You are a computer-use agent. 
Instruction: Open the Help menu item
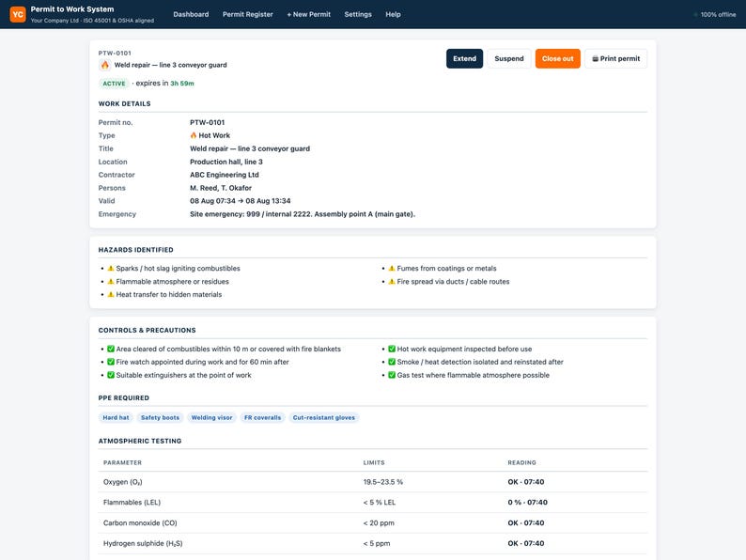pos(393,14)
